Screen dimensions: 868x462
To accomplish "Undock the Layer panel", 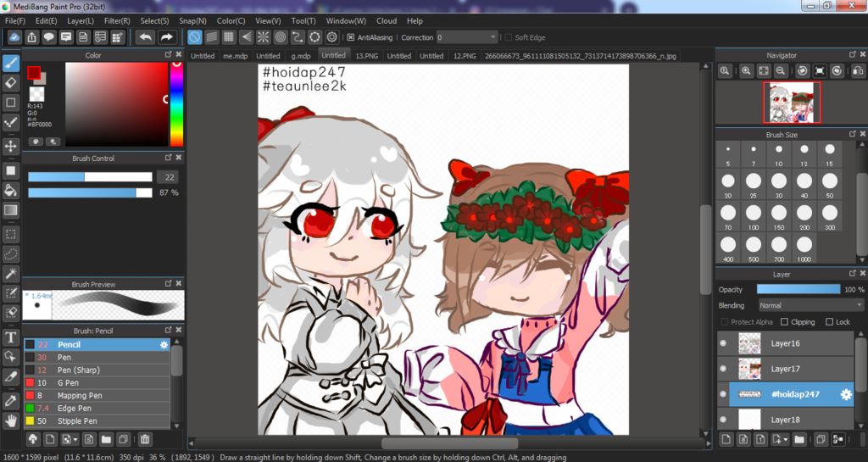I will click(853, 273).
